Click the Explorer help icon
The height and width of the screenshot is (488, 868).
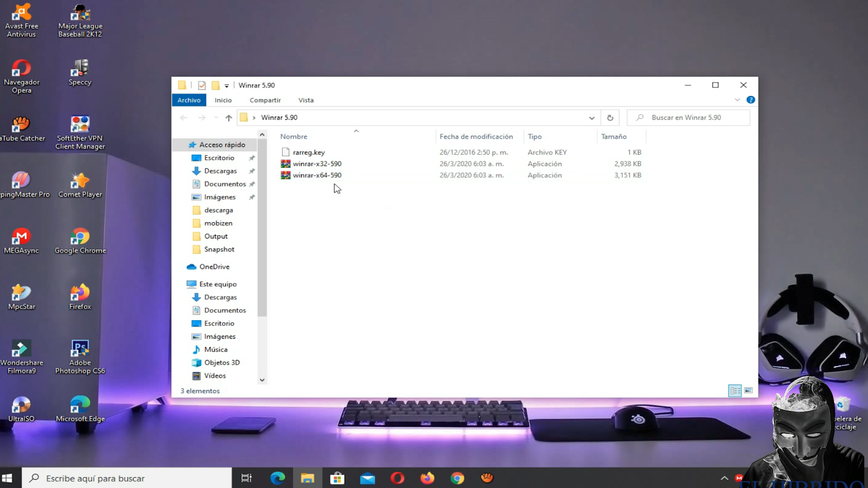pyautogui.click(x=751, y=100)
